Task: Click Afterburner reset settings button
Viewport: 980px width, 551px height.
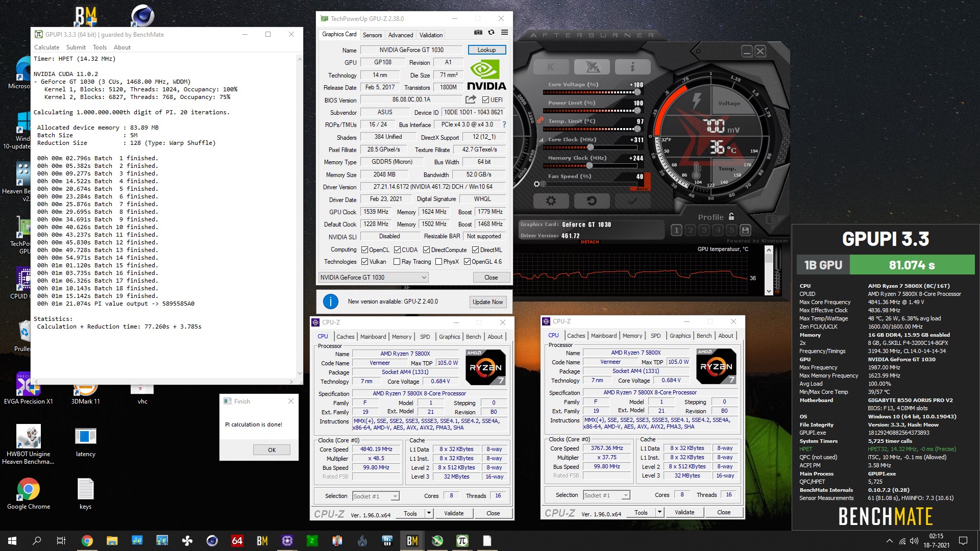Action: (592, 201)
